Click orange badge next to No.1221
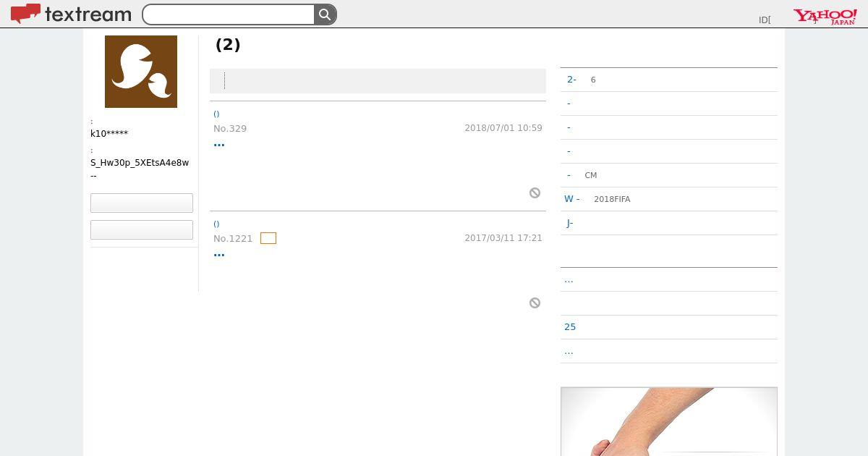This screenshot has width=868, height=456. point(268,238)
